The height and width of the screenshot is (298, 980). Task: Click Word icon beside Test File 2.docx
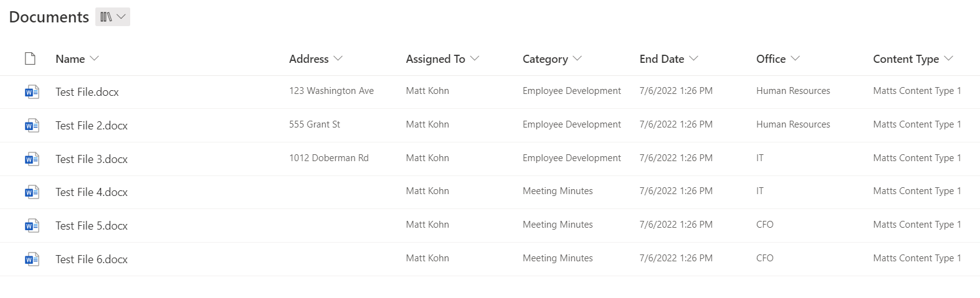32,126
